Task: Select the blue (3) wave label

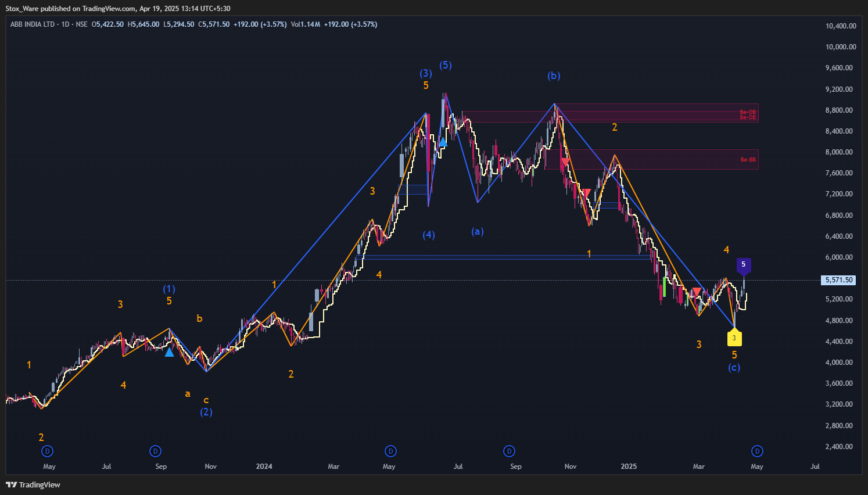Action: pyautogui.click(x=426, y=73)
